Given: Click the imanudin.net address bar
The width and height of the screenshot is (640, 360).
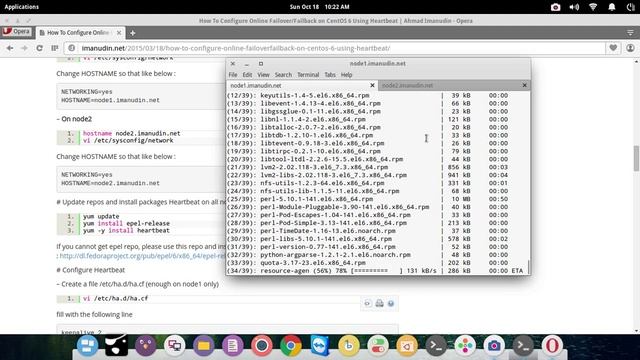Looking at the screenshot, I should click(x=335, y=48).
